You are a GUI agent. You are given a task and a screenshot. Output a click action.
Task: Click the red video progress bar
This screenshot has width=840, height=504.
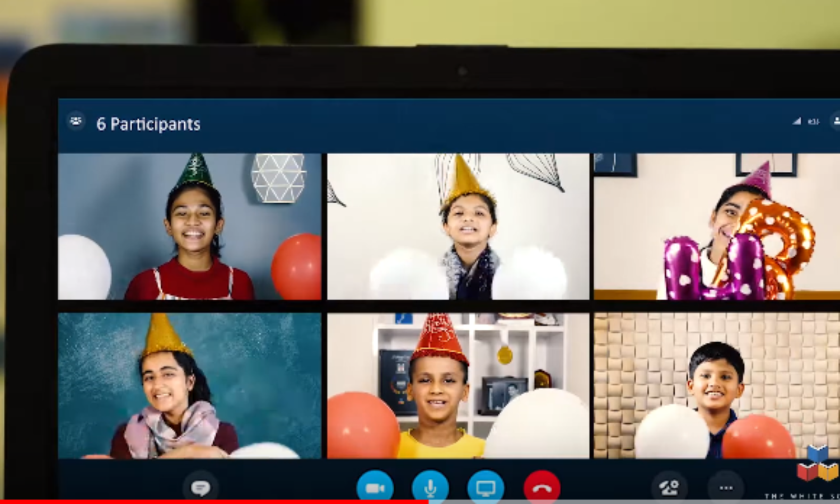pyautogui.click(x=213, y=501)
